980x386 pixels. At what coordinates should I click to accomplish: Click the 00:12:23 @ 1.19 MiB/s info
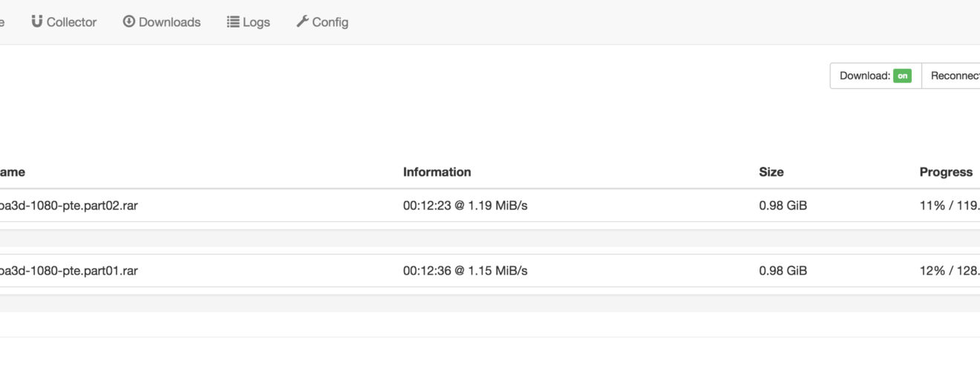tap(465, 206)
